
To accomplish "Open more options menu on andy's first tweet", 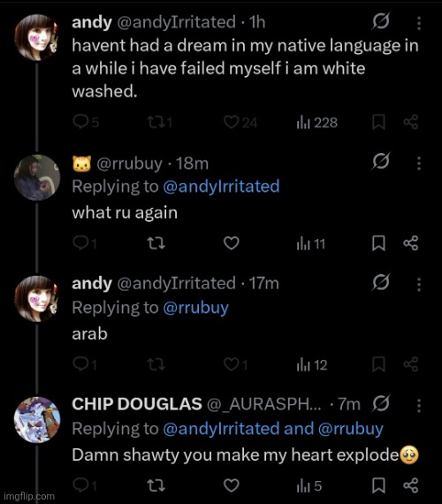I will (x=419, y=23).
